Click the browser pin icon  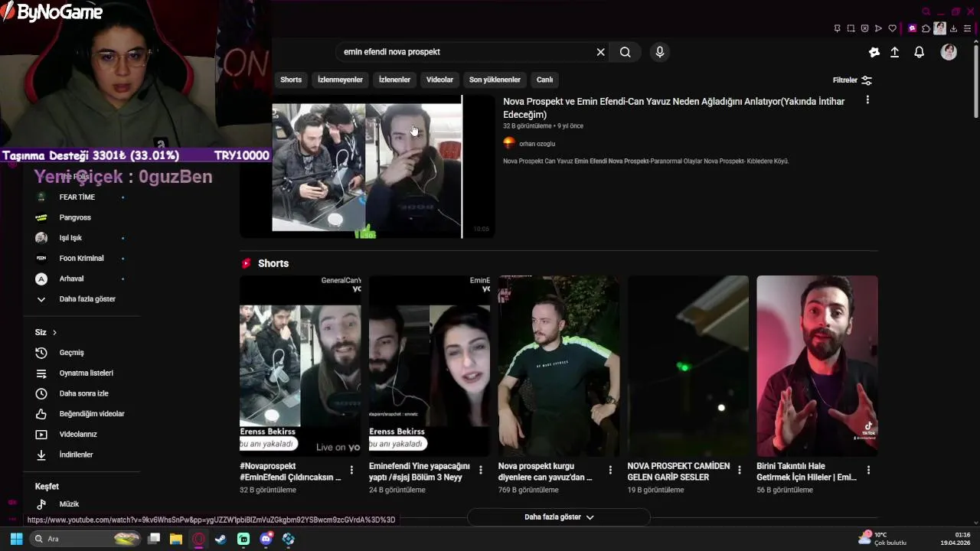coord(837,28)
